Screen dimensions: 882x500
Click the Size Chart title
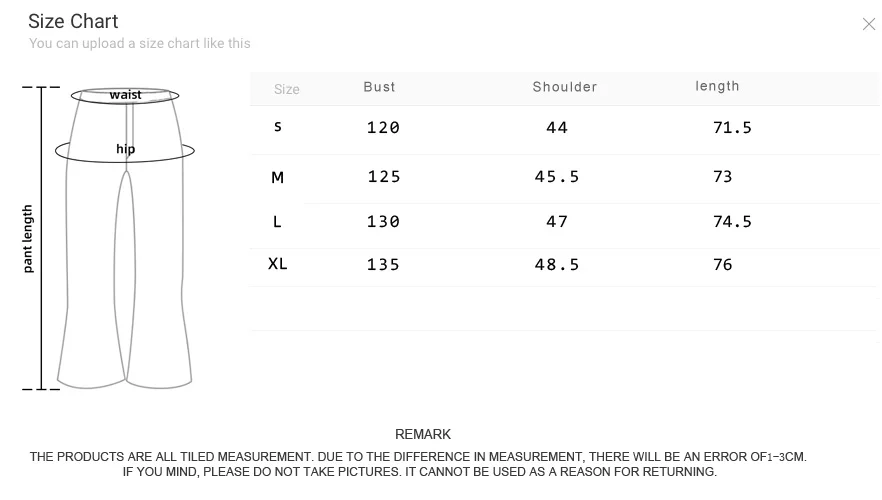coord(73,21)
